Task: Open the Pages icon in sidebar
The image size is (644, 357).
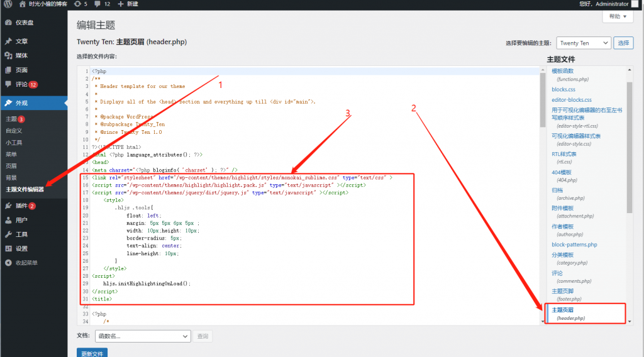Action: point(8,70)
